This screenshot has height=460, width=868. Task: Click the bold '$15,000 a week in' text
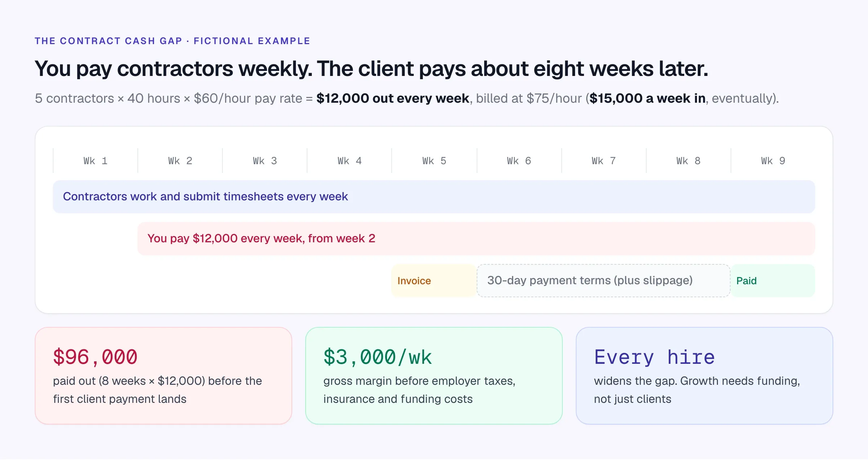[647, 98]
